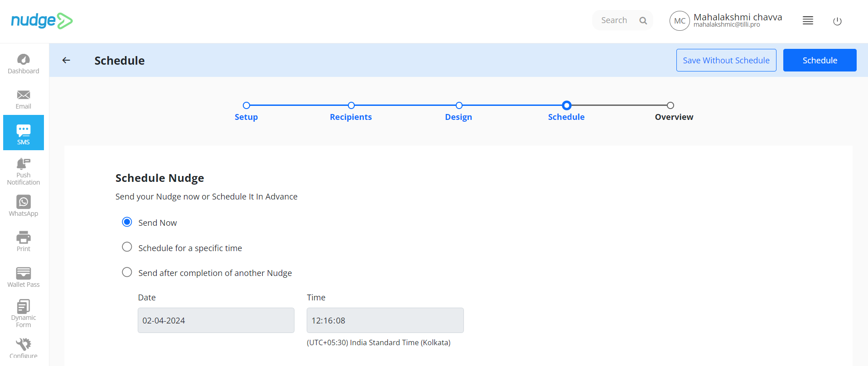Open WhatsApp channel in sidebar

tap(24, 206)
